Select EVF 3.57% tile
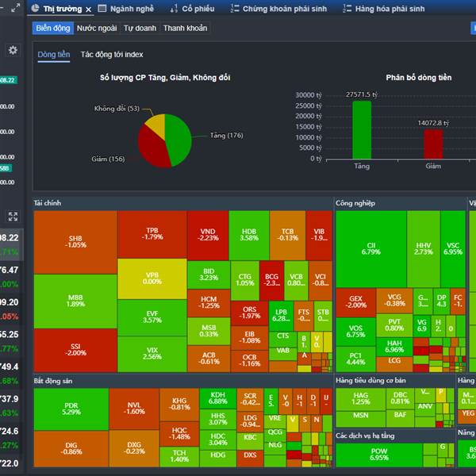The width and height of the screenshot is (476, 476). coord(152,317)
